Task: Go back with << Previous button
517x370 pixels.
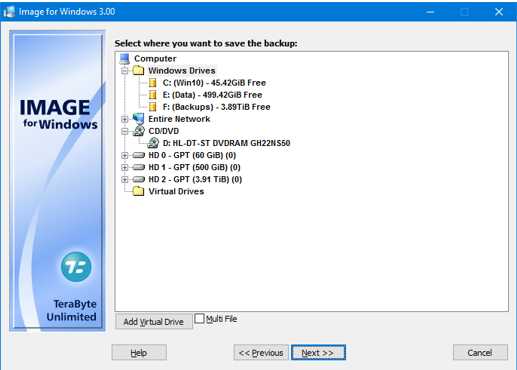Action: pos(261,353)
